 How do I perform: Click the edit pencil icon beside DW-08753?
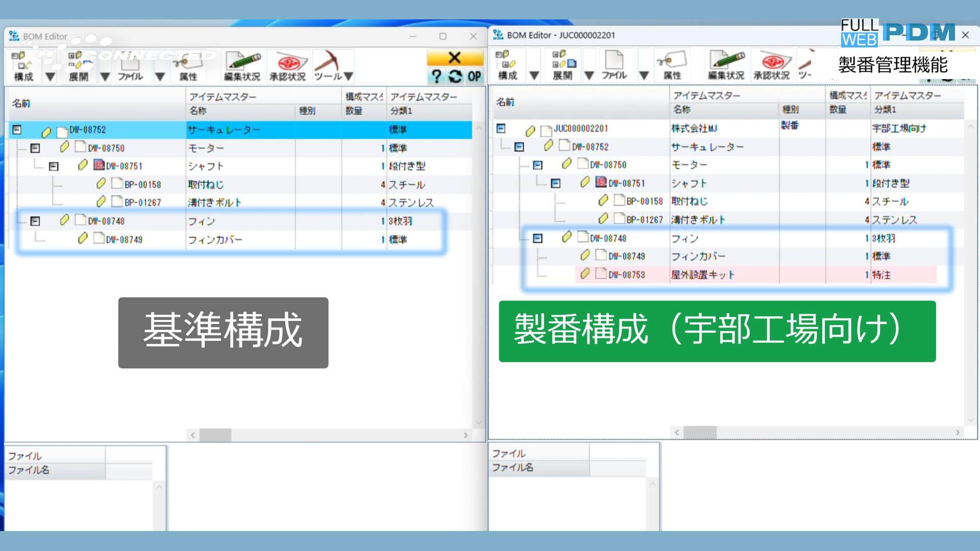585,274
